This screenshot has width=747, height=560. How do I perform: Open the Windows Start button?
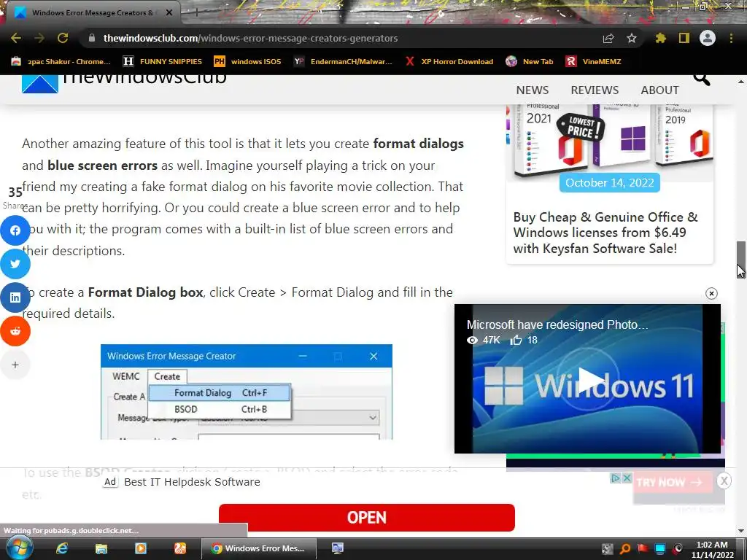pyautogui.click(x=19, y=548)
